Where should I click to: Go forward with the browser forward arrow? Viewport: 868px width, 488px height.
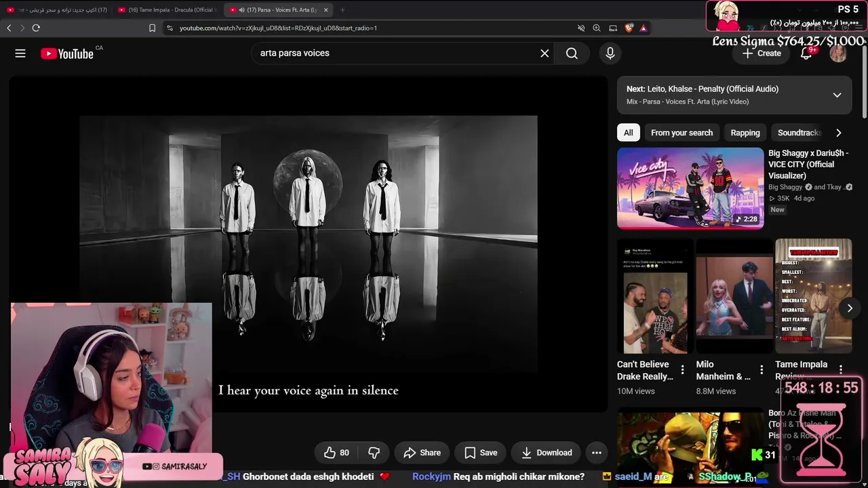click(22, 28)
